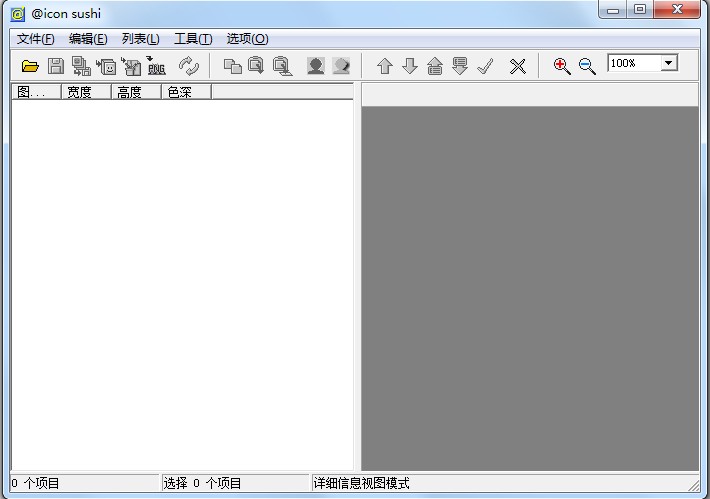
Task: Click the copy icon with two squares
Action: tap(233, 66)
